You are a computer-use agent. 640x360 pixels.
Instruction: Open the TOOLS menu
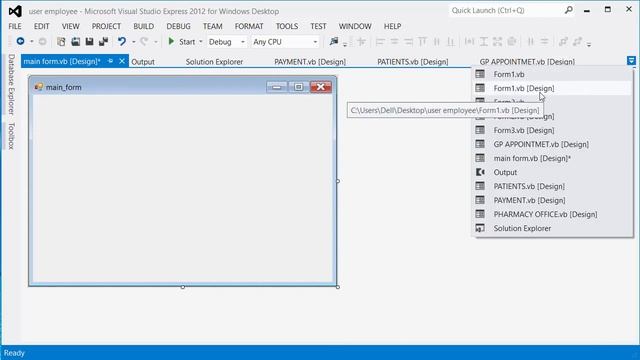coord(287,26)
